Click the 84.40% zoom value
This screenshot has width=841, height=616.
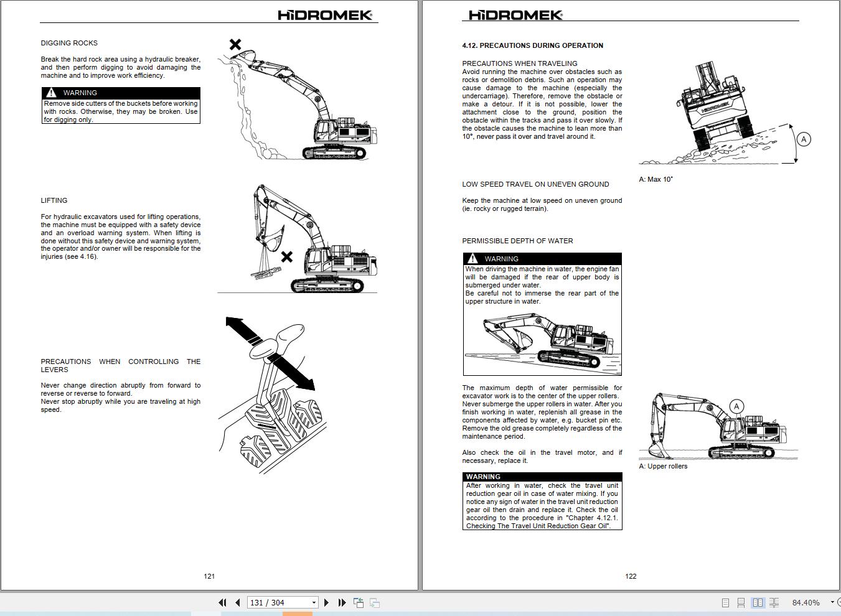(806, 602)
